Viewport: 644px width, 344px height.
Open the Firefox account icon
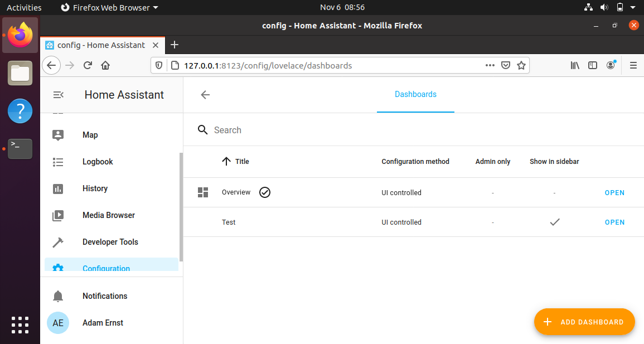(611, 65)
